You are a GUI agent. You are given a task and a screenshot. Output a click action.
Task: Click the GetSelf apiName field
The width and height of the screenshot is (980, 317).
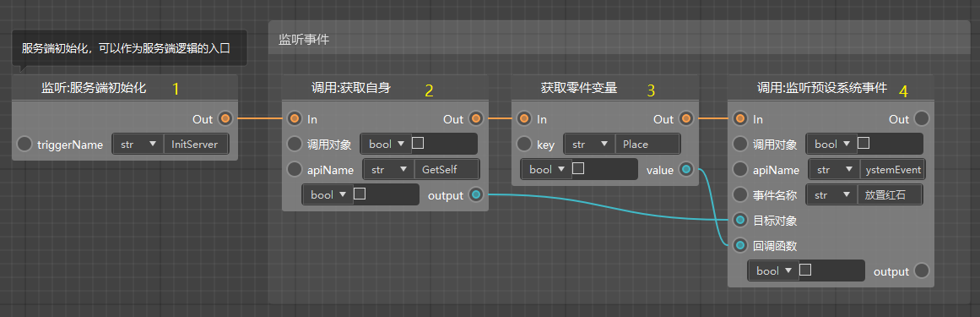click(447, 169)
